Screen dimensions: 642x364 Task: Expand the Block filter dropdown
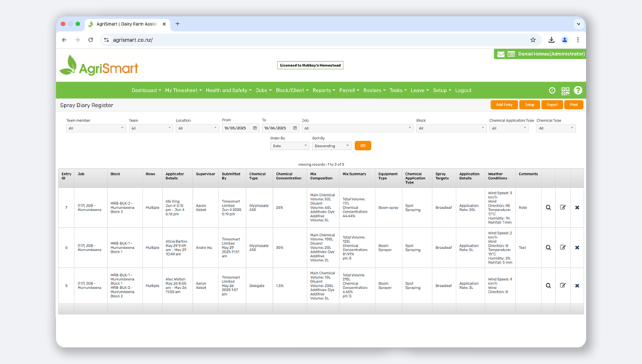[451, 128]
